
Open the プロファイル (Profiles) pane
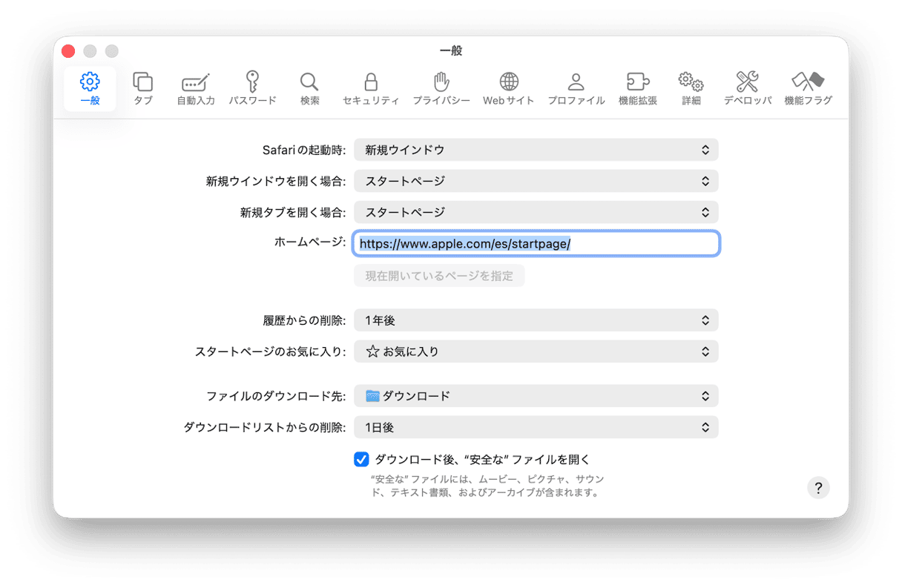tap(576, 89)
